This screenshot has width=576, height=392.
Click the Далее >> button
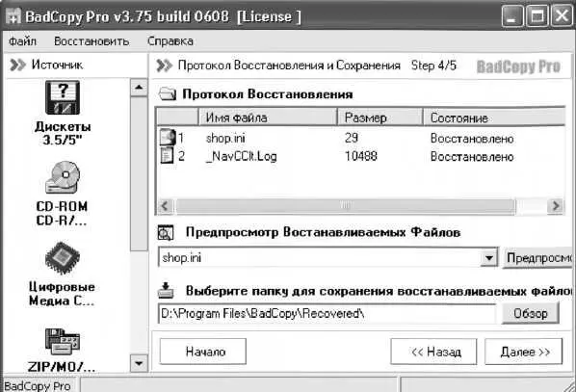pos(523,352)
